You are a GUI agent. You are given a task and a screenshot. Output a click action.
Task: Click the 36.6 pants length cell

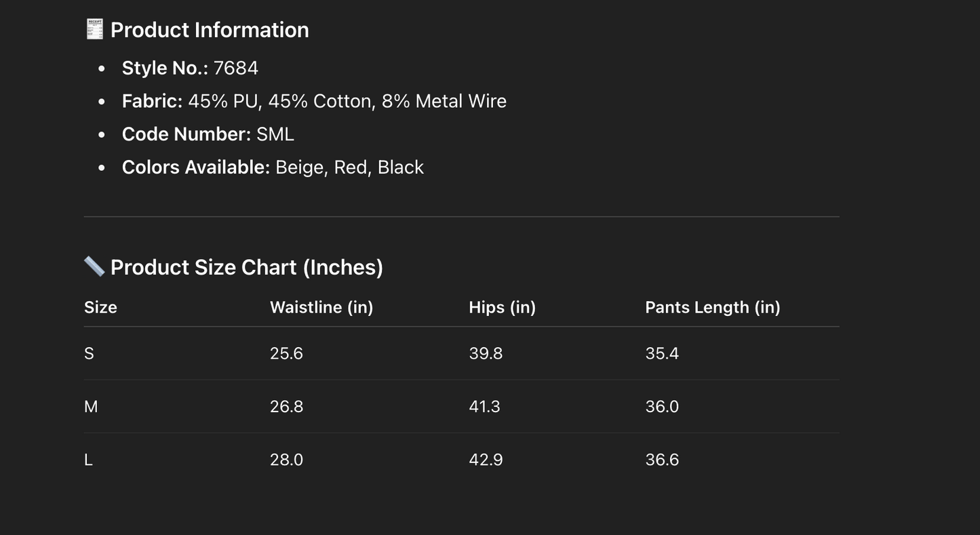coord(662,460)
